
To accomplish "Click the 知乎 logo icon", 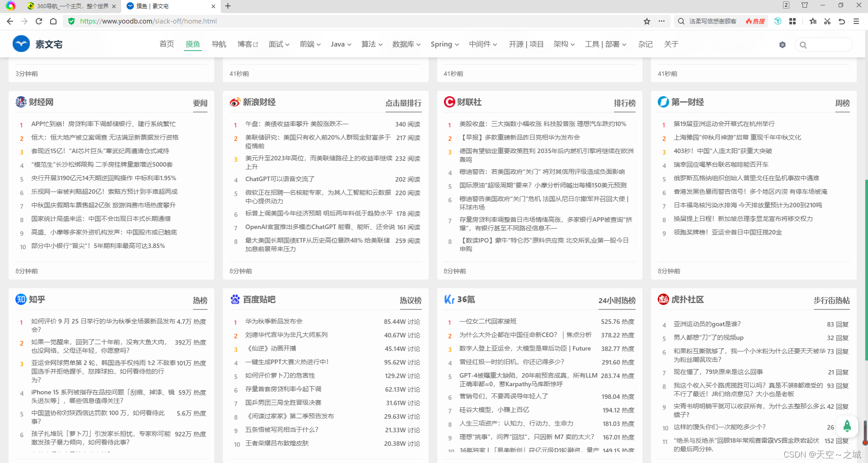I will click(x=21, y=299).
